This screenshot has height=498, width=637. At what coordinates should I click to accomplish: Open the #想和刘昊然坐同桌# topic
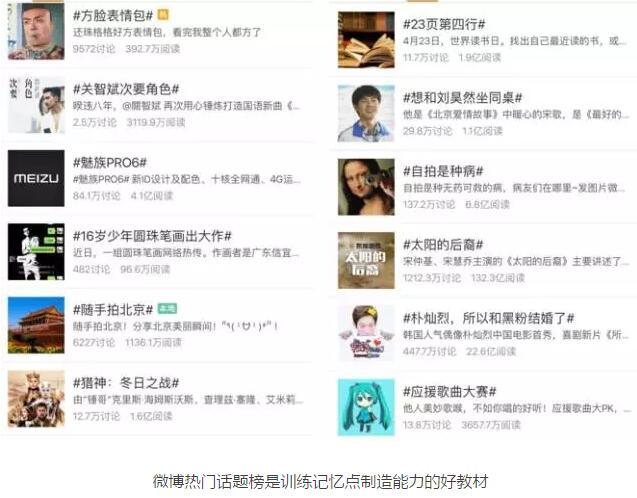pyautogui.click(x=462, y=98)
